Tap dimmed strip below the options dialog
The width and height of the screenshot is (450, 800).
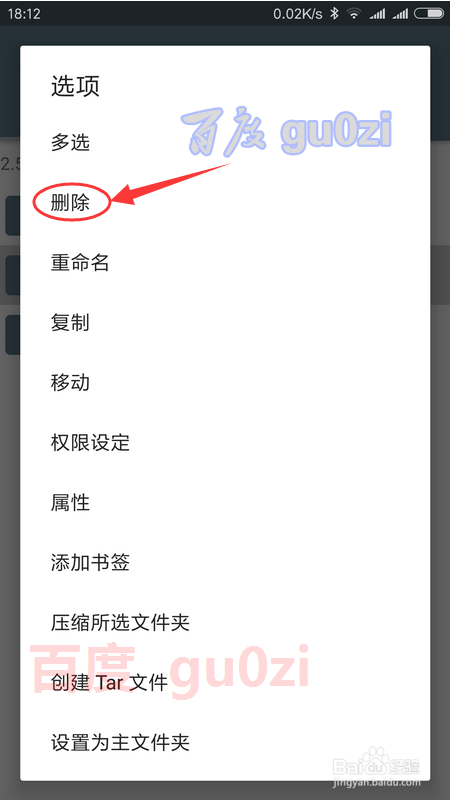[225, 790]
